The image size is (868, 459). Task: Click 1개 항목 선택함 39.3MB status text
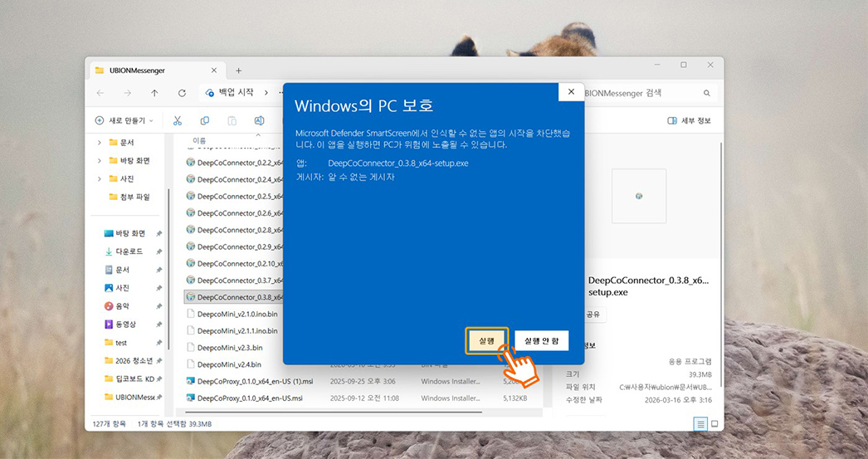point(174,424)
